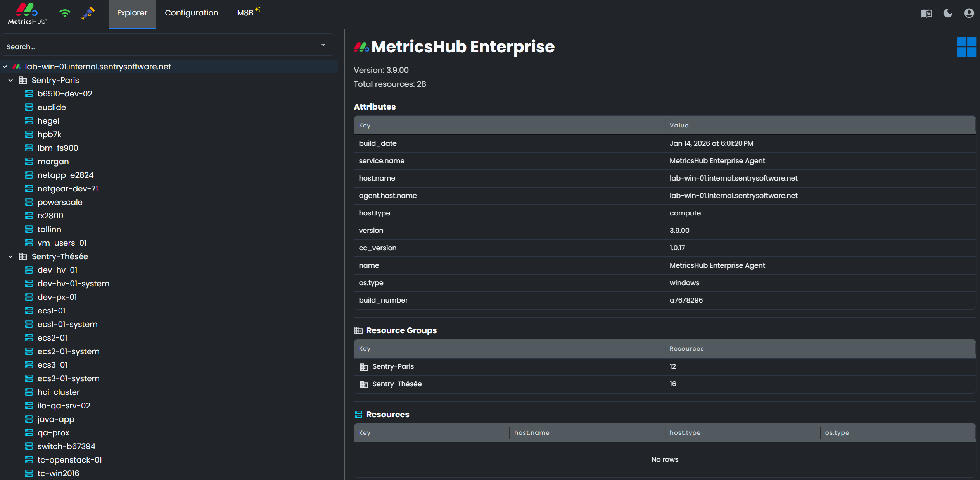Click the MetricsHub logo in top left
Viewport: 980px width, 480px height.
pyautogui.click(x=26, y=13)
